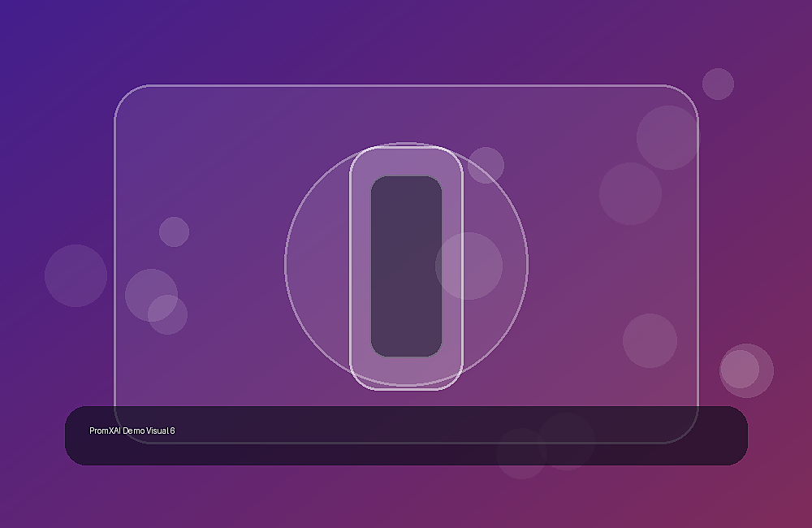Click the "PromXAI Demo Visual 6" caption text
Screen dimensions: 812x528
click(132, 431)
